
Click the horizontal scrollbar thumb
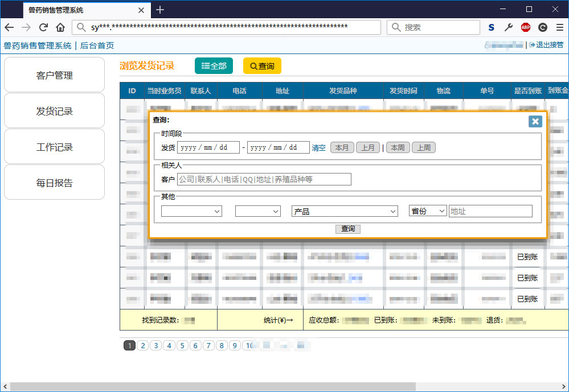212,386
